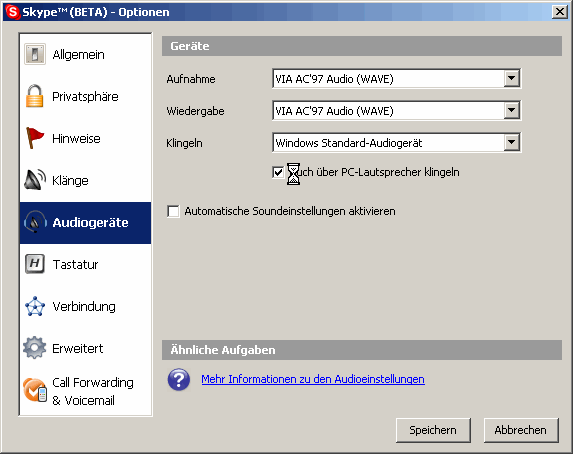Click the Wiedergabe label
Viewport: 573px width, 454px height.
pos(195,111)
